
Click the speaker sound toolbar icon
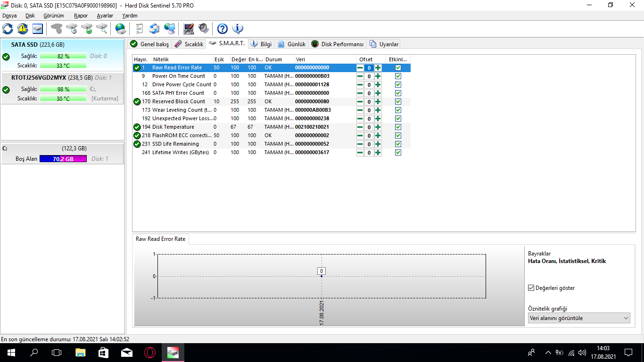point(204,29)
